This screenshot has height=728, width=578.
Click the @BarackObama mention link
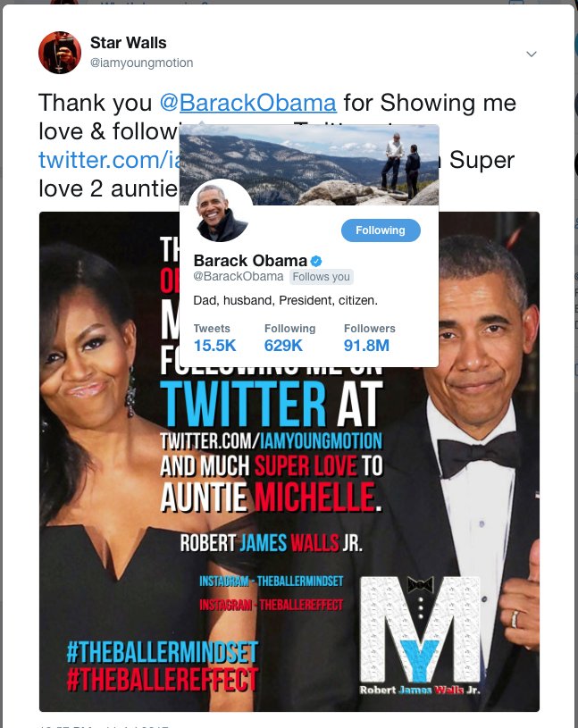(x=248, y=103)
